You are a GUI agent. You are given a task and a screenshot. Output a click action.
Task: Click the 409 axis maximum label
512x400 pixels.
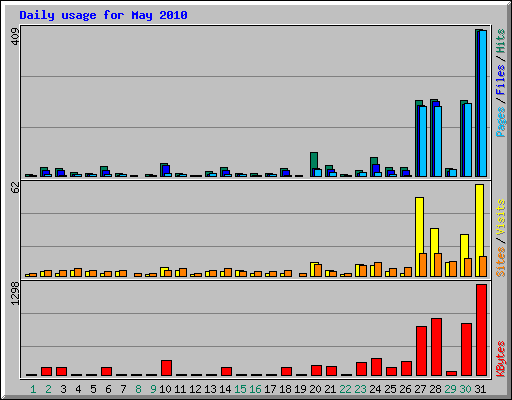[x=15, y=36]
